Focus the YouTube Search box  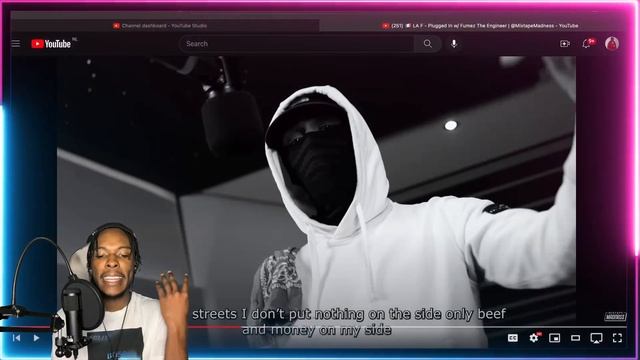pos(296,44)
